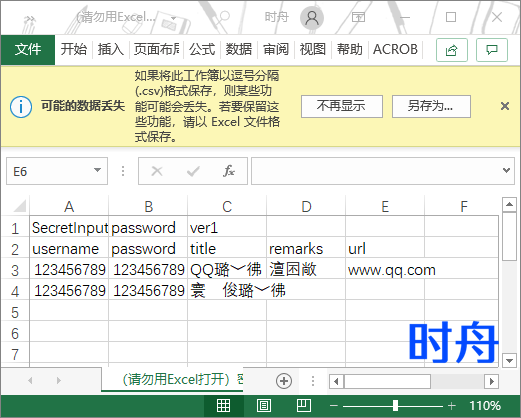
Task: Open the 公式 ribbon tab
Action: (202, 50)
